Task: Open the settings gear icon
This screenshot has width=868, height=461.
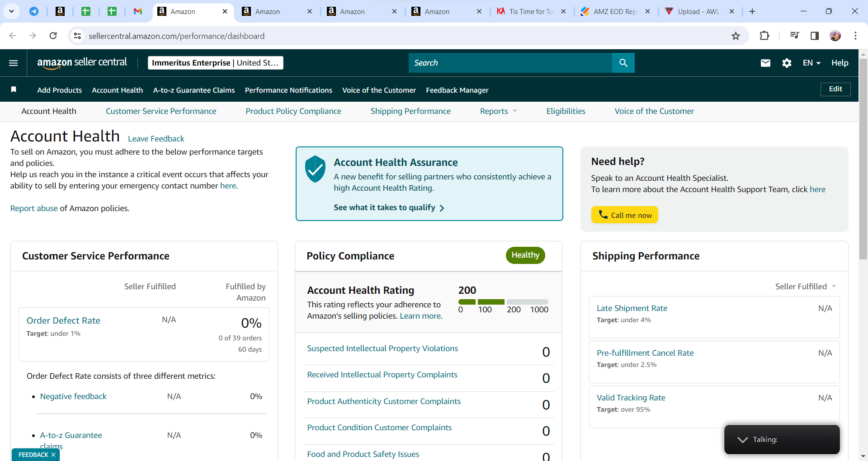Action: pyautogui.click(x=787, y=63)
